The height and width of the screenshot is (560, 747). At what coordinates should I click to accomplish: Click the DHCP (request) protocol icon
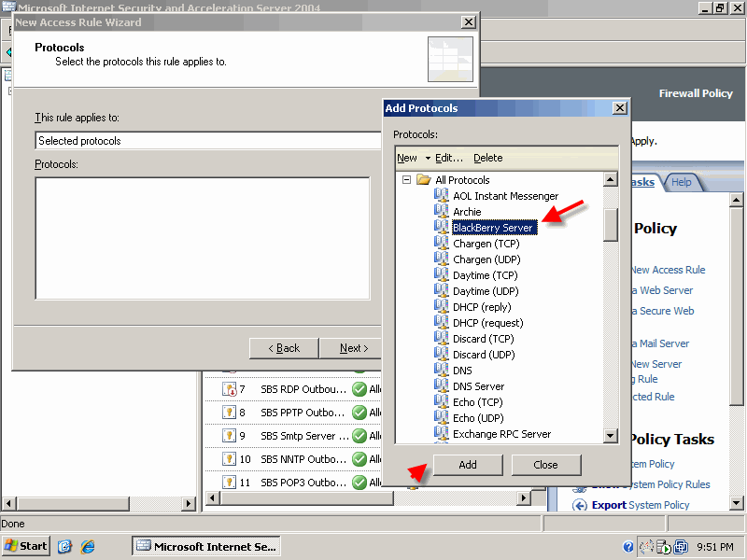click(441, 322)
